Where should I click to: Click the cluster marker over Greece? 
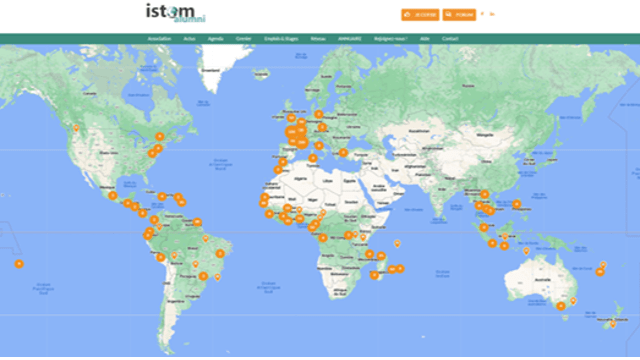(x=343, y=153)
